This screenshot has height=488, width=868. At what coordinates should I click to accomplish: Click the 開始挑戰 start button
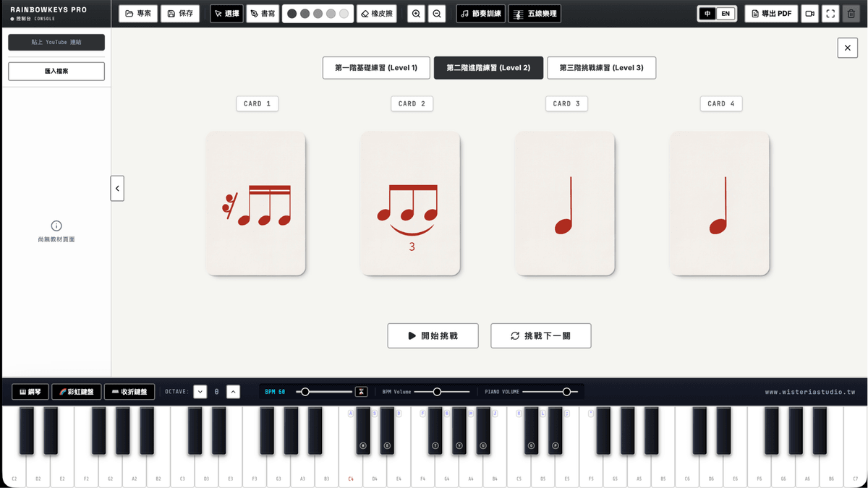433,335
